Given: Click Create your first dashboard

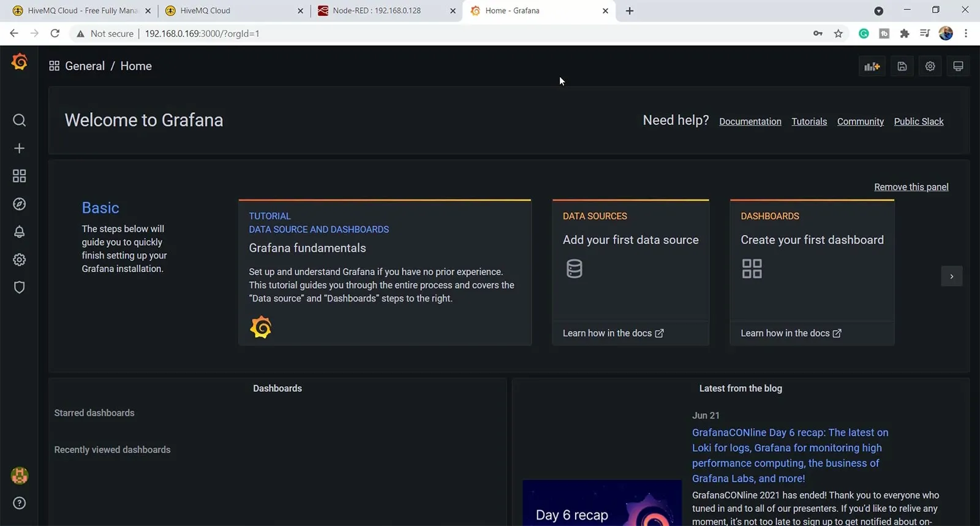Looking at the screenshot, I should pos(812,240).
